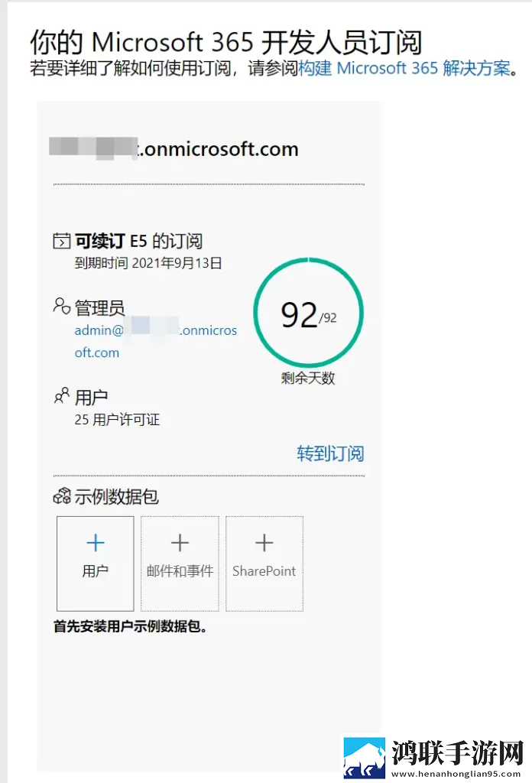Image resolution: width=532 pixels, height=783 pixels.
Task: Open the admin@ onmicrosoft.com administrator email link
Action: coord(156,341)
